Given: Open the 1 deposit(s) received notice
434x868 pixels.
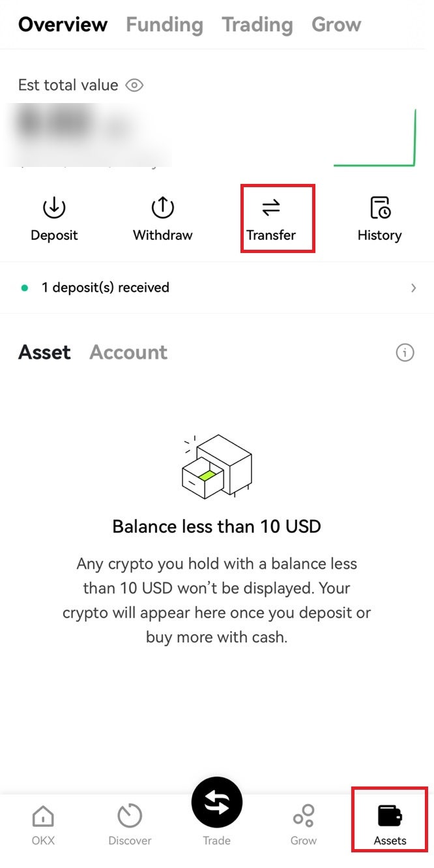Looking at the screenshot, I should (x=217, y=288).
